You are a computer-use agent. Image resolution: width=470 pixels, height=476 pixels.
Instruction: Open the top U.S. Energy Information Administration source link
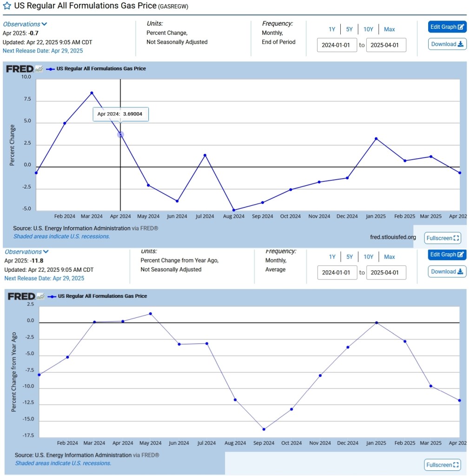[82, 228]
